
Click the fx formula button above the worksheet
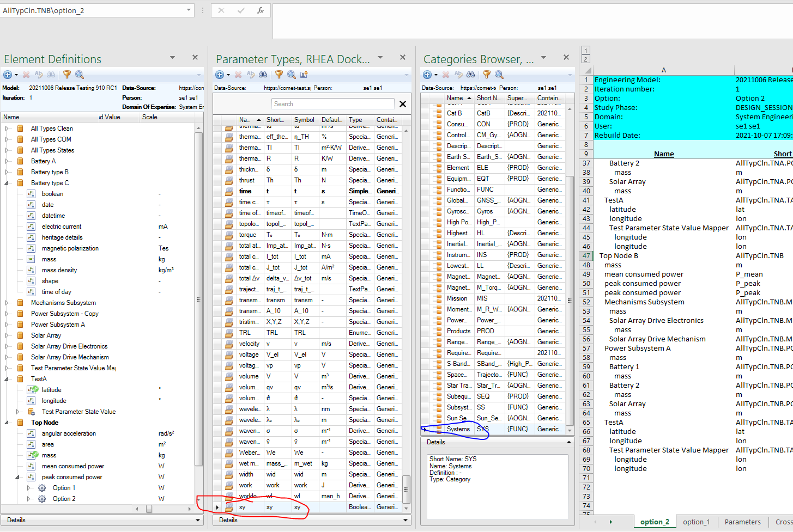(x=260, y=10)
